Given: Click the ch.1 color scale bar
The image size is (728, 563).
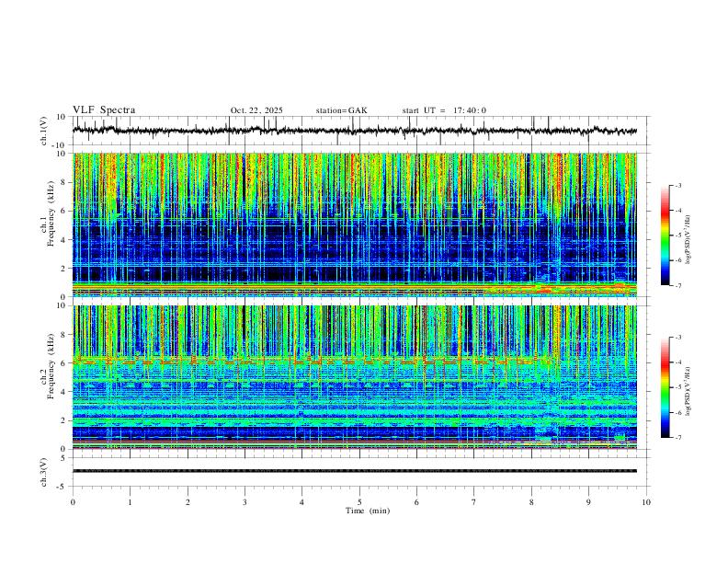Looking at the screenshot, I should [665, 236].
